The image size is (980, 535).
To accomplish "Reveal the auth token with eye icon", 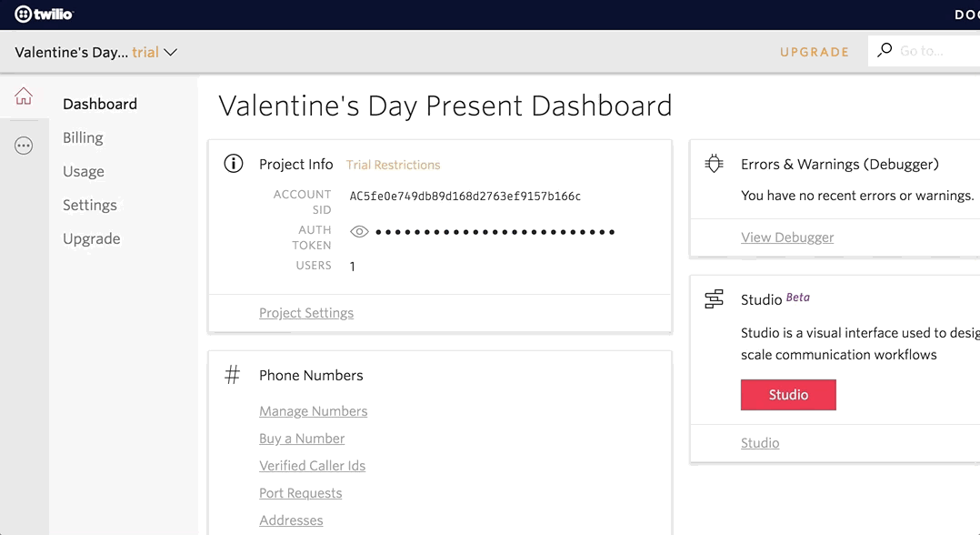I will (x=359, y=231).
